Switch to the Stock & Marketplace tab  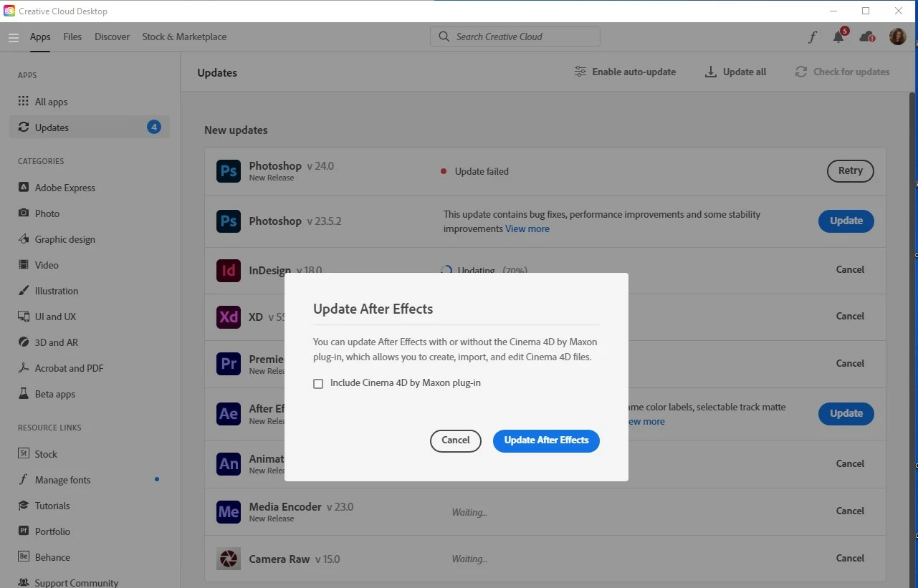[x=184, y=37]
